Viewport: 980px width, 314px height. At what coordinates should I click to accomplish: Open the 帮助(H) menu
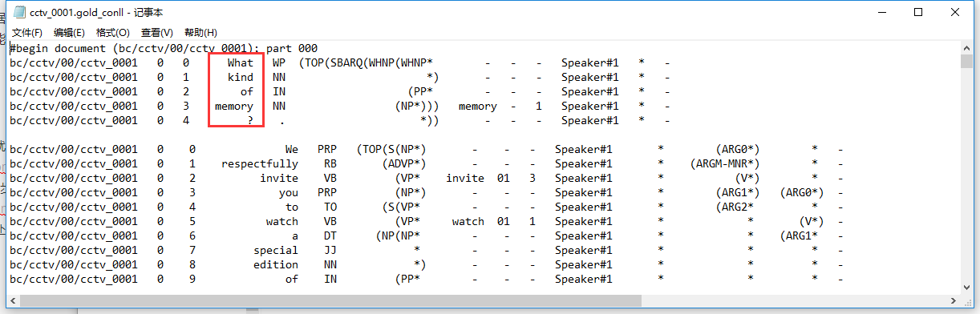(x=200, y=33)
